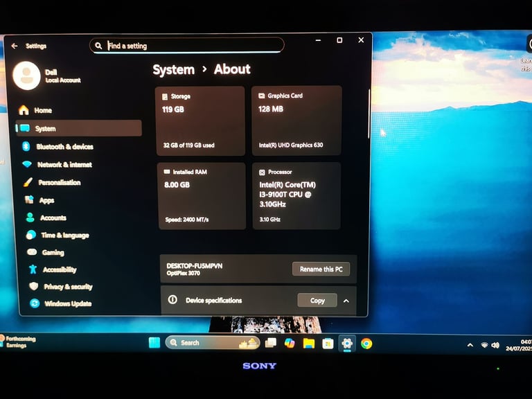Click the magnifier icon in the Settings search box
Screen dimensions: 532x399
(x=98, y=46)
